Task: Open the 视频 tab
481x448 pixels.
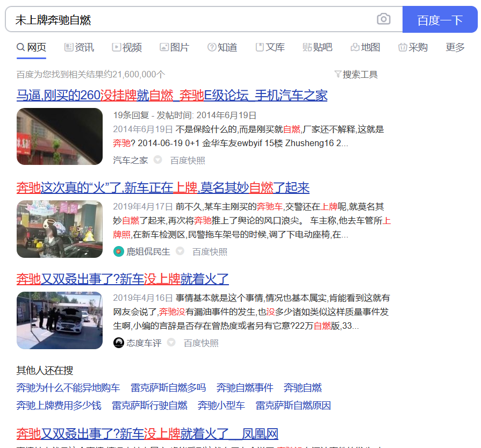Action: [x=127, y=47]
